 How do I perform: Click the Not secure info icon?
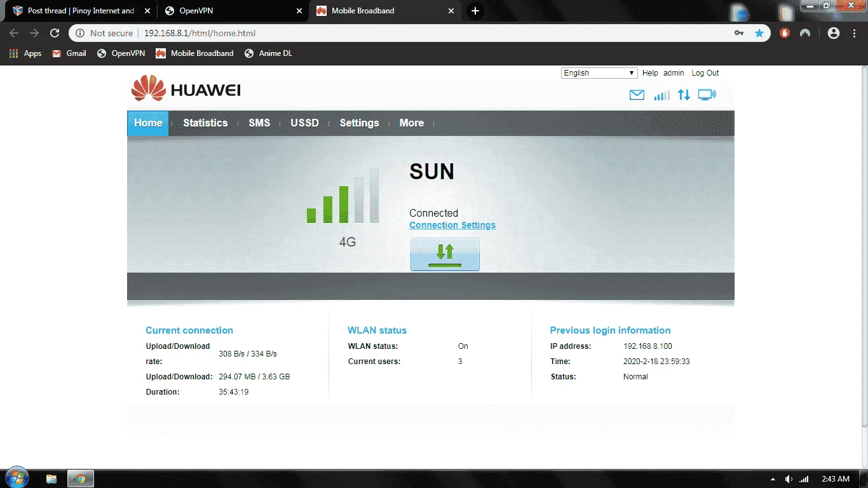pos(80,33)
